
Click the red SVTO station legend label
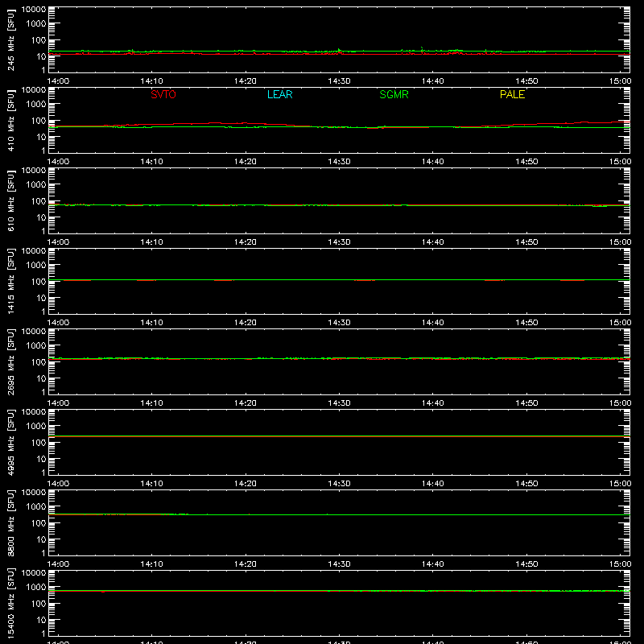click(163, 94)
